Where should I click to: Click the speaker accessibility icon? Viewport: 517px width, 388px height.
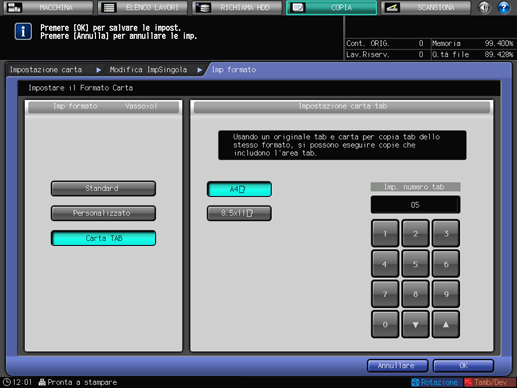[484, 7]
